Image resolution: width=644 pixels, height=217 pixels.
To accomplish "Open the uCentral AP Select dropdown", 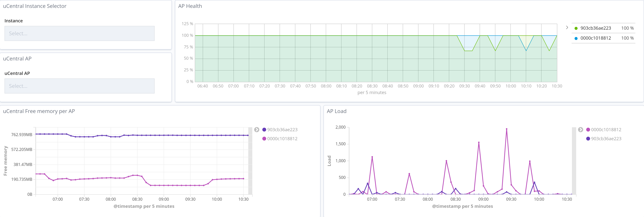I will pos(80,86).
